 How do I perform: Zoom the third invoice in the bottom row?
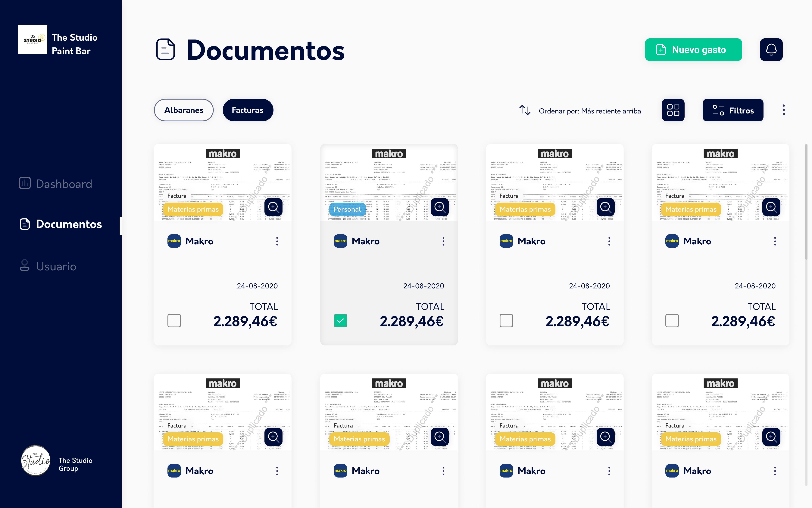coord(605,437)
